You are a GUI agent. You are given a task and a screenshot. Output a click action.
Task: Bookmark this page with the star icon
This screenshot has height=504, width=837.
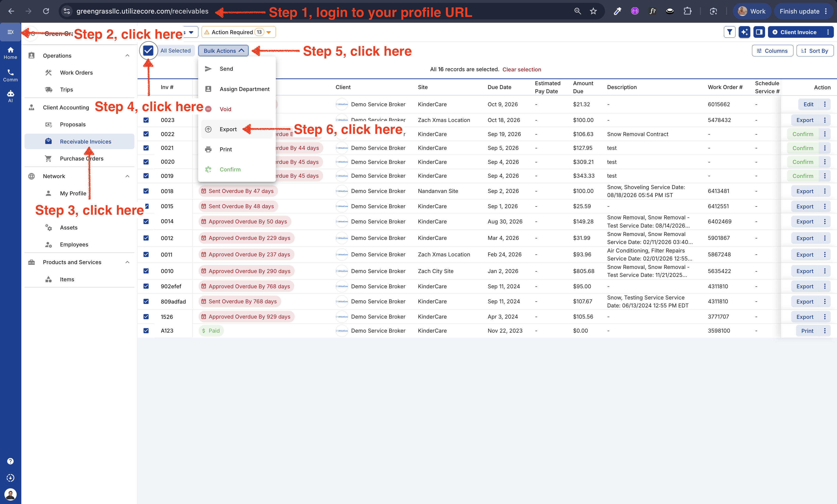[593, 11]
